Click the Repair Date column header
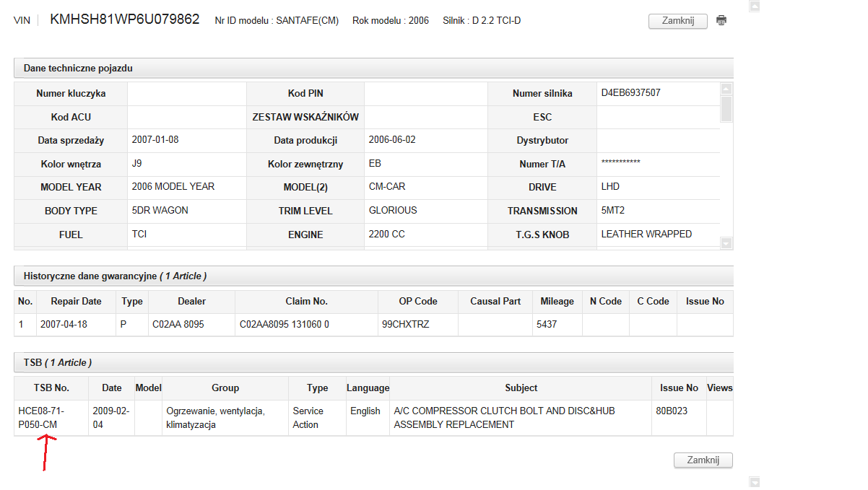The width and height of the screenshot is (868, 490). 76,301
